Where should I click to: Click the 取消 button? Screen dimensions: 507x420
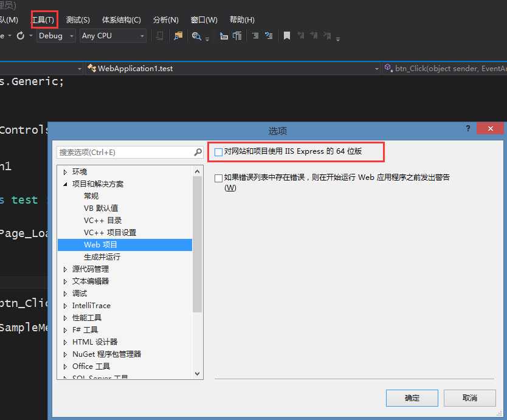tap(469, 398)
